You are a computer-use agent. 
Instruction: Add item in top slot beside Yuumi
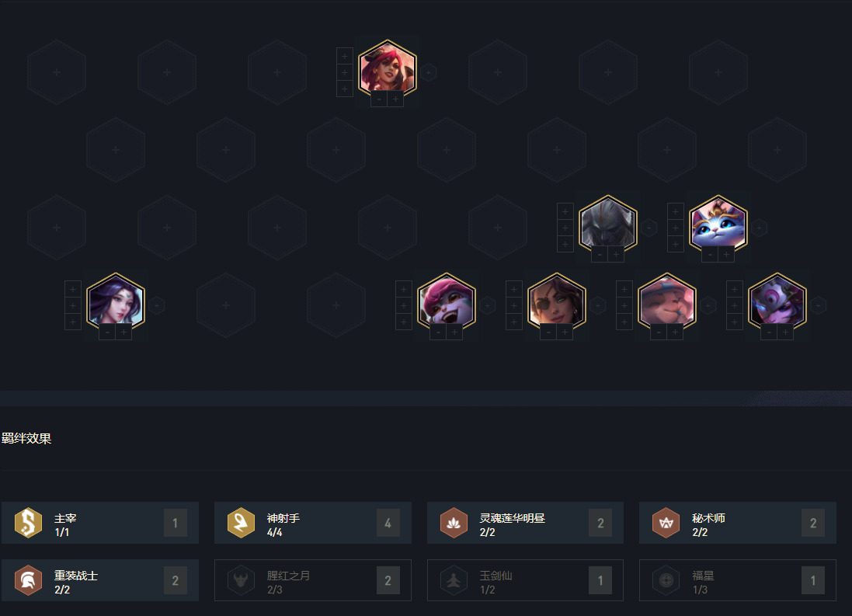676,211
